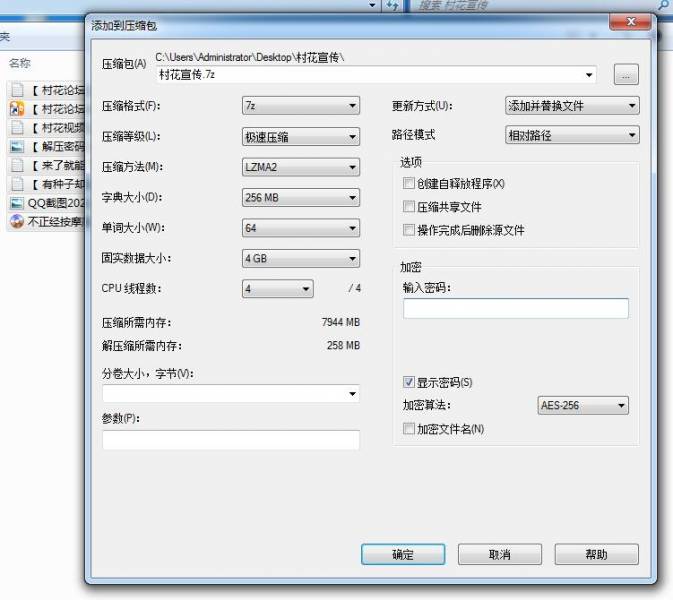673x600 pixels.
Task: Click the QQ截图 image file icon
Action: pos(17,203)
